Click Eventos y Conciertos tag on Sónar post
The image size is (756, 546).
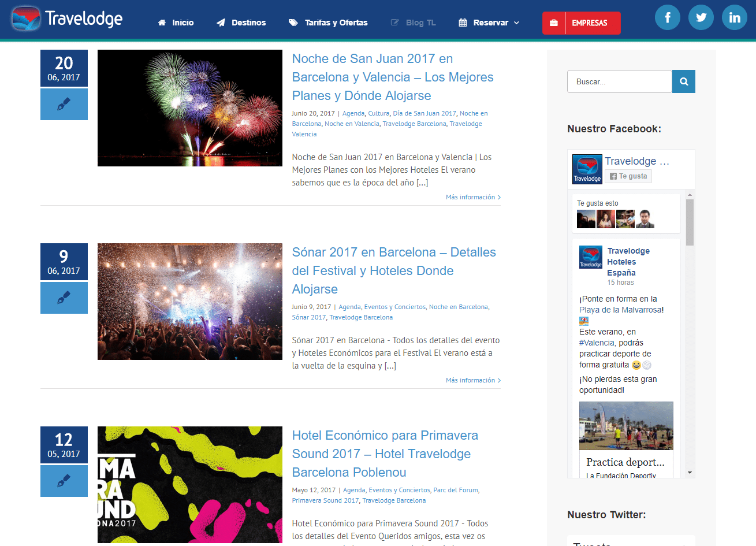[395, 307]
